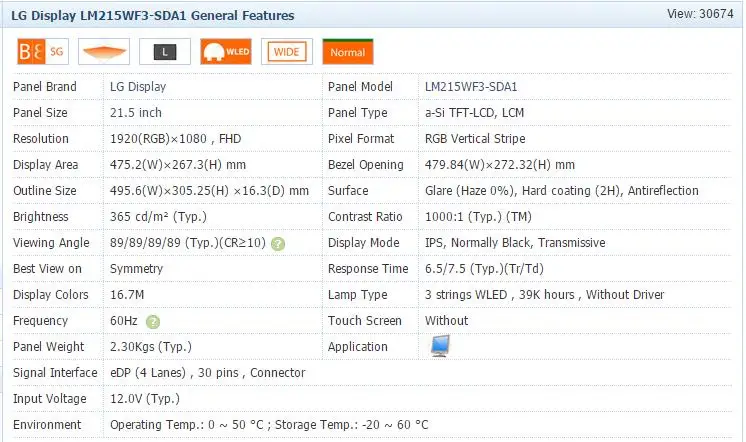Click the Display Colors label
Screen dimensions: 746x442
coord(50,295)
